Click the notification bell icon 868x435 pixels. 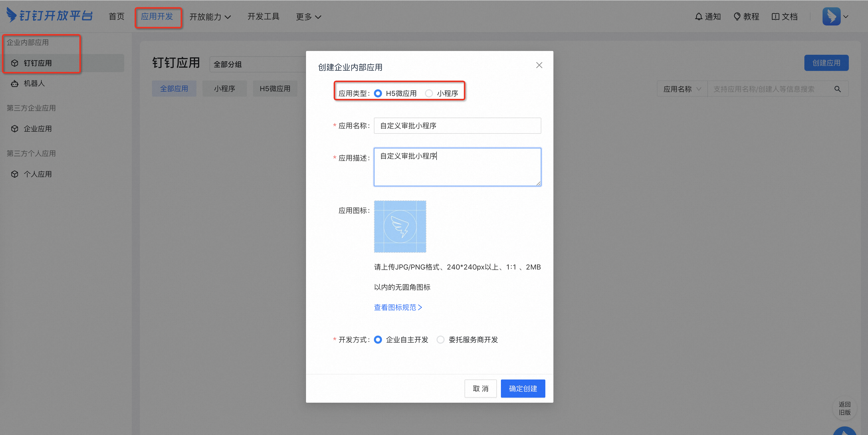tap(699, 16)
